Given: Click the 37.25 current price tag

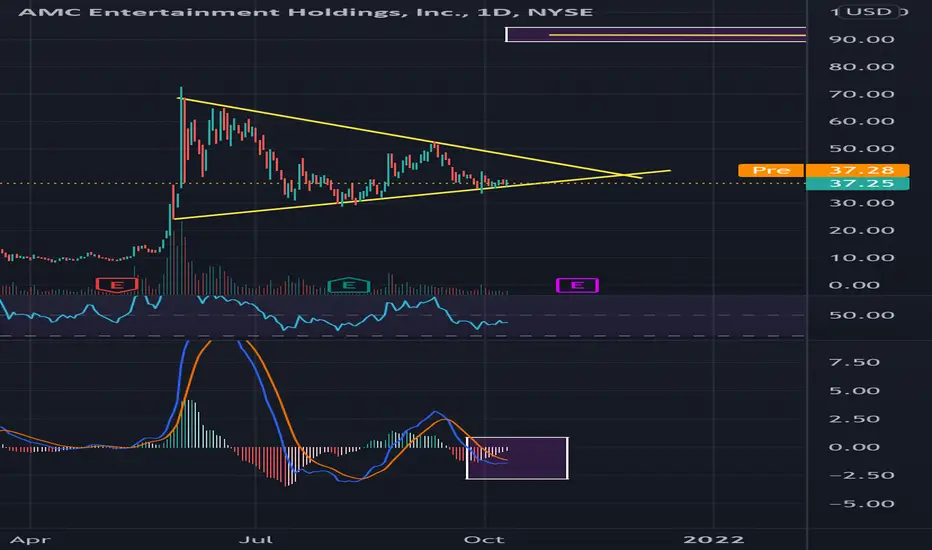Looking at the screenshot, I should pyautogui.click(x=857, y=183).
